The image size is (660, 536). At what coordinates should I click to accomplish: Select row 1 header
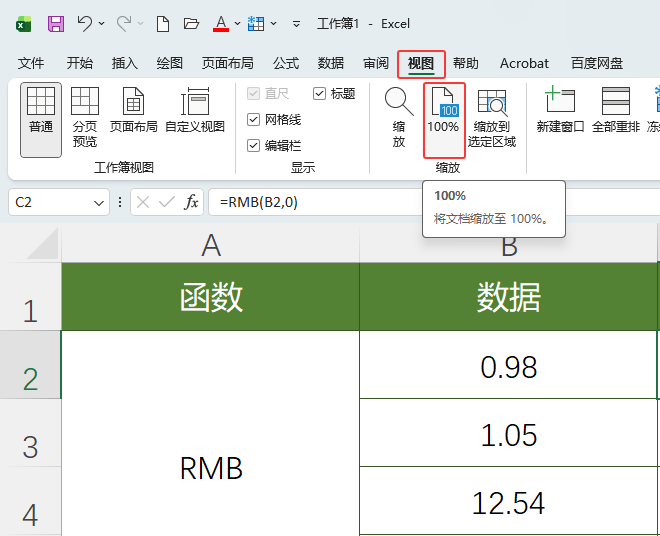pos(30,297)
